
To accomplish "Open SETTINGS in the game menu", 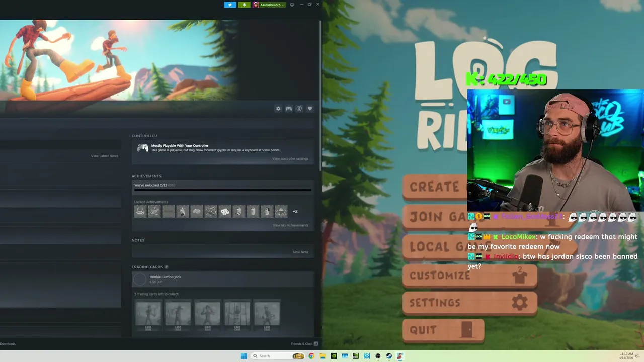I will (x=469, y=303).
